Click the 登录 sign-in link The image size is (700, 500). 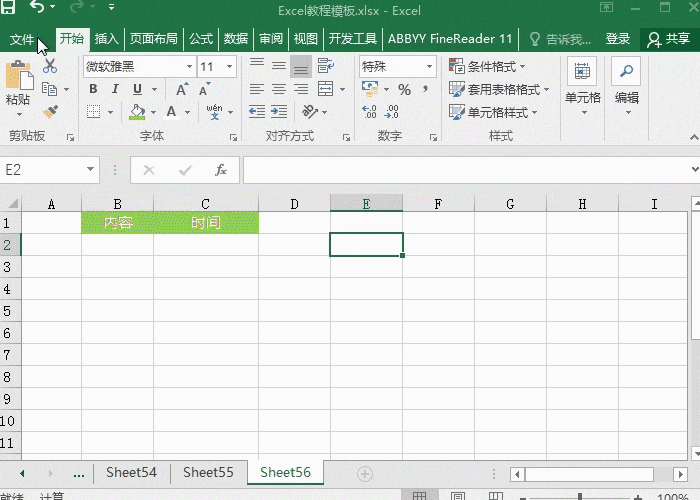point(618,39)
